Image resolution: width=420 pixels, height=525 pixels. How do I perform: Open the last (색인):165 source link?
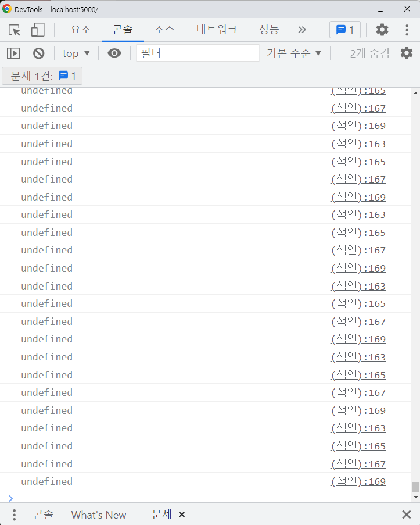358,446
